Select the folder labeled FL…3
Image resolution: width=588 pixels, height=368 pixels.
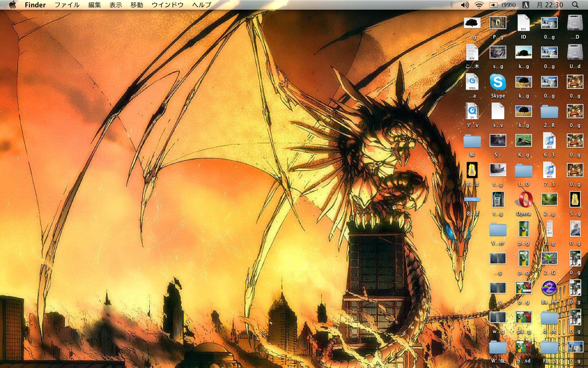549,347
